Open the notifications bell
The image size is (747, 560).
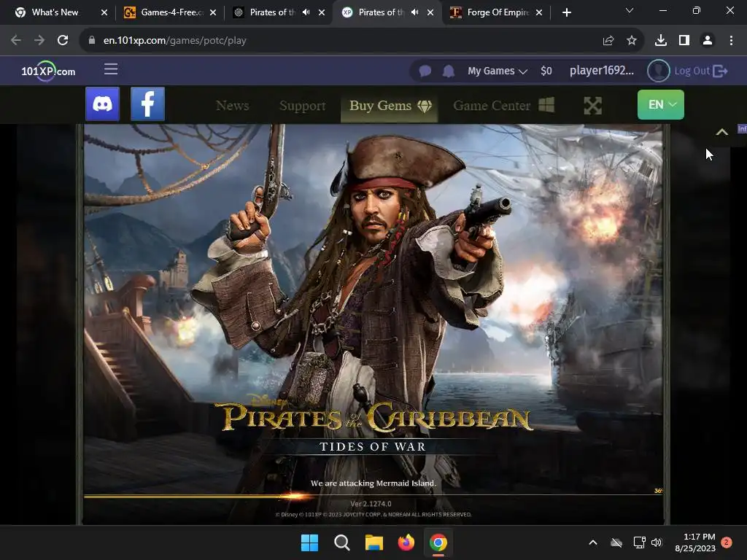449,71
